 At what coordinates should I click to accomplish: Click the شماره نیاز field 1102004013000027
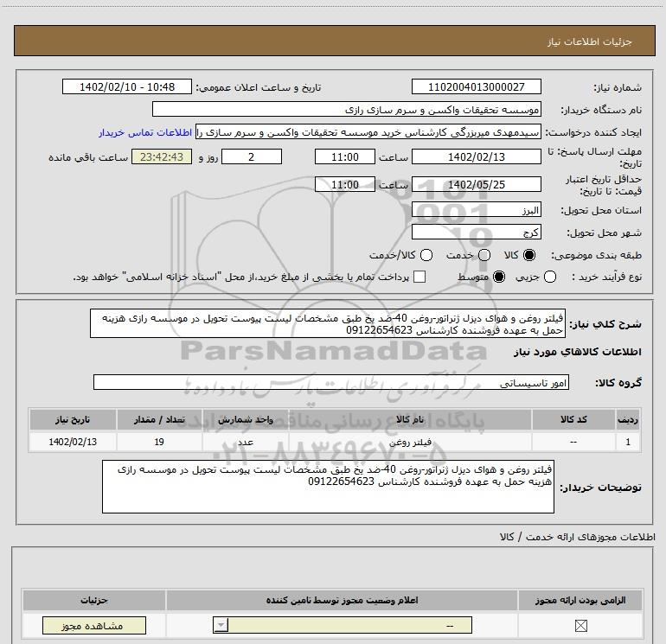click(476, 86)
